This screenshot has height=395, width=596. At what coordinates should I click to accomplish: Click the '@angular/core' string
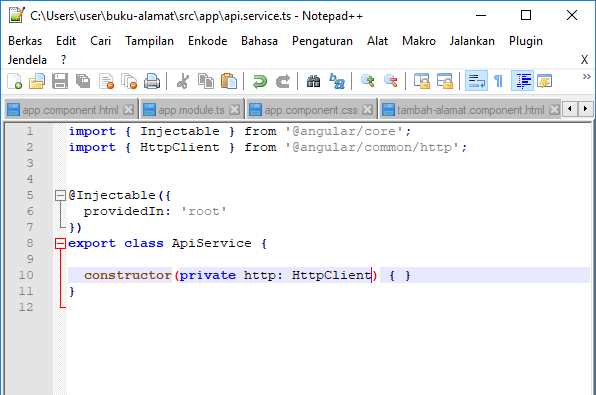(344, 131)
